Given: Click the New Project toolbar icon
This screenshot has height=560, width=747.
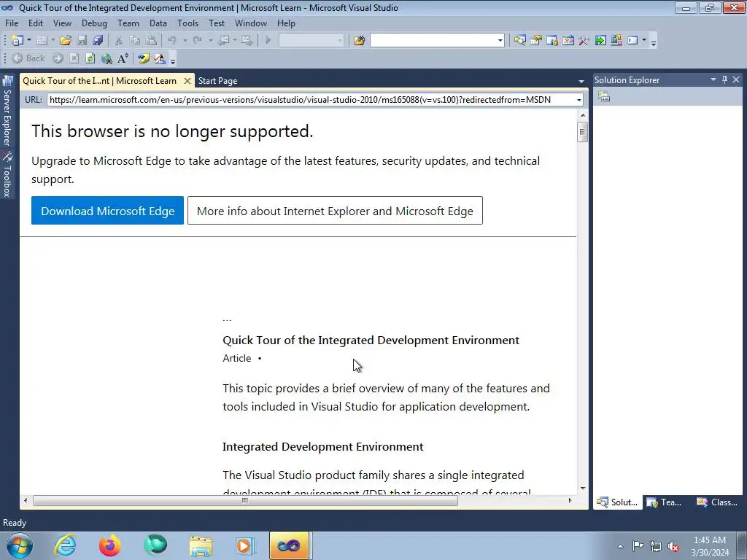Looking at the screenshot, I should click(18, 41).
